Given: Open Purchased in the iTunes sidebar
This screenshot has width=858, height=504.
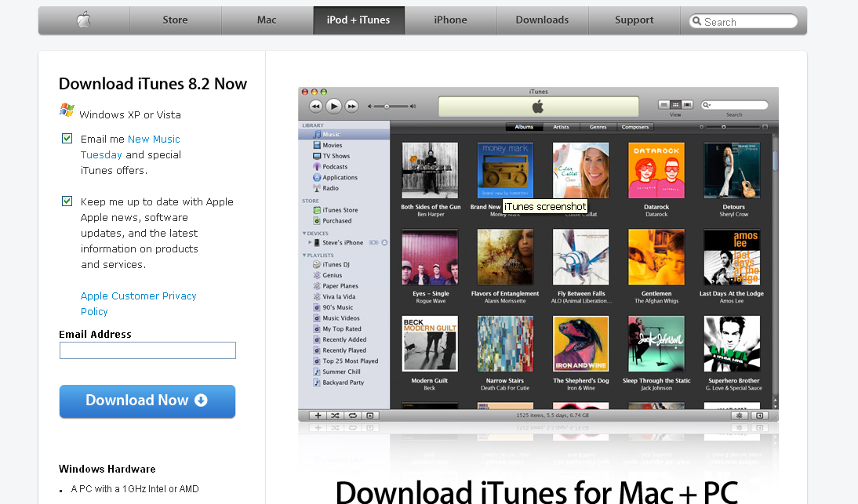Looking at the screenshot, I should click(344, 221).
